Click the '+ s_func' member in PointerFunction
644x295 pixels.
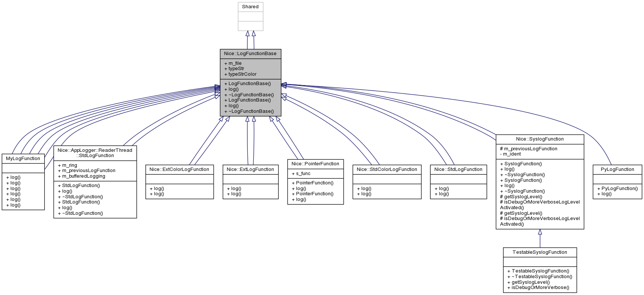click(x=301, y=174)
